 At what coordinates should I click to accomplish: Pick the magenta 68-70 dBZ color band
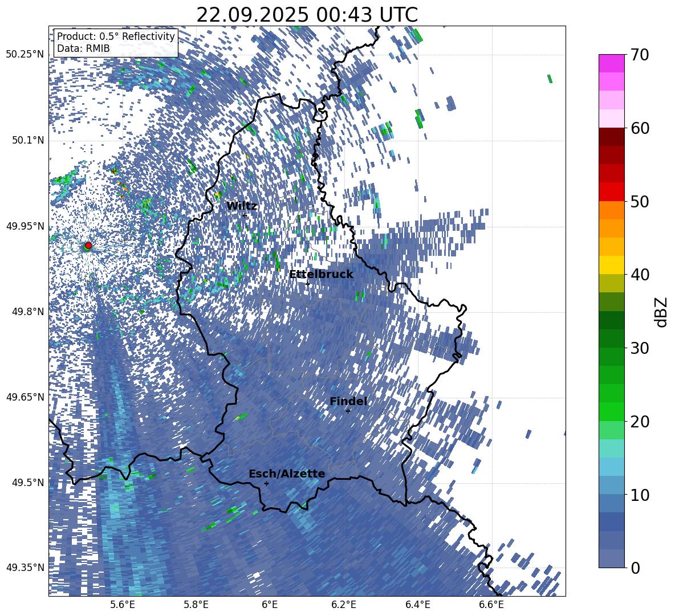coord(611,63)
